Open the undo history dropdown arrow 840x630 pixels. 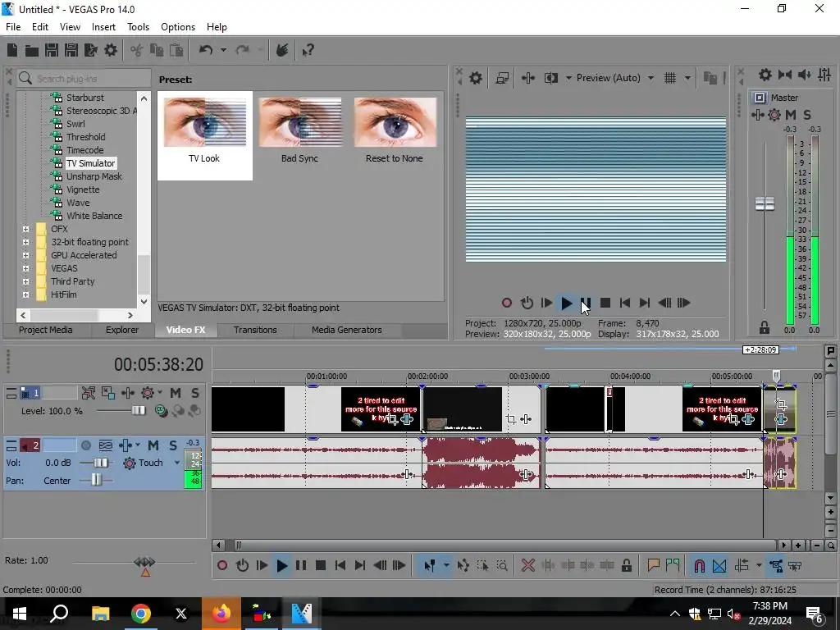pyautogui.click(x=223, y=50)
